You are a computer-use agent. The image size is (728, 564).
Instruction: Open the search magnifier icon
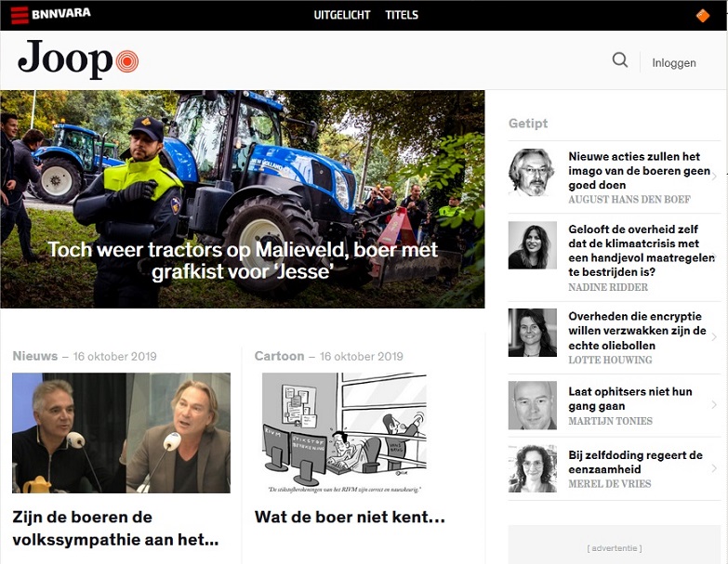pyautogui.click(x=620, y=60)
